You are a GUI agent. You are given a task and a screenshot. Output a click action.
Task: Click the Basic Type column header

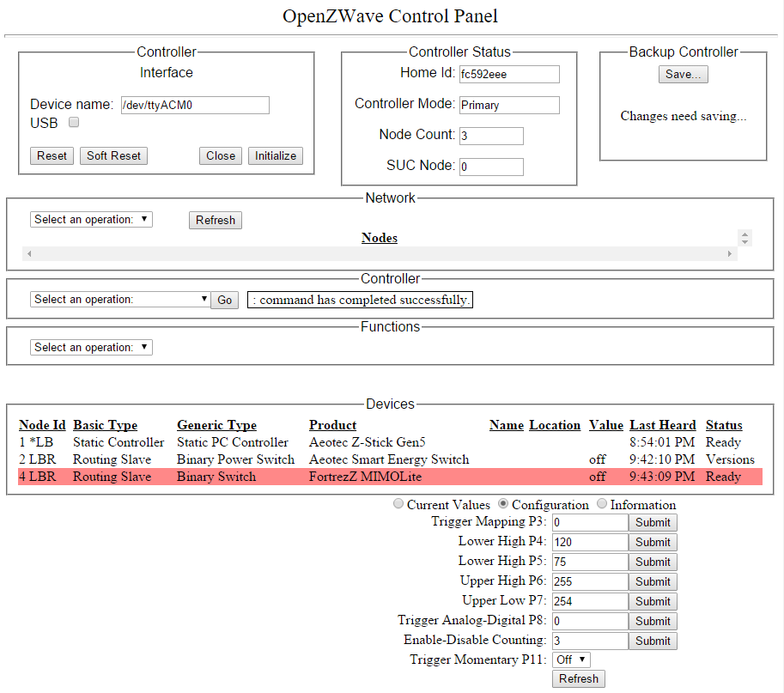105,425
